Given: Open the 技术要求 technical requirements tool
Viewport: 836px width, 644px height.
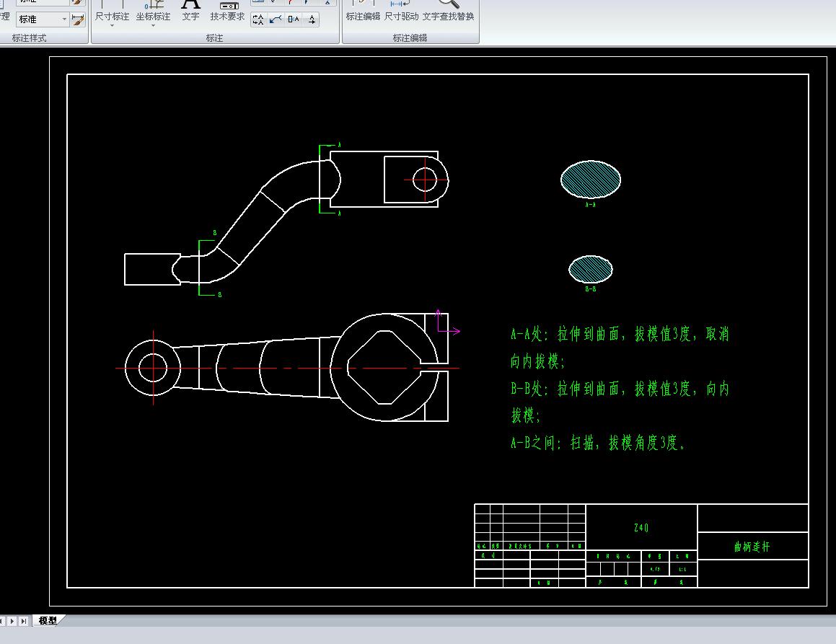Looking at the screenshot, I should (x=227, y=12).
